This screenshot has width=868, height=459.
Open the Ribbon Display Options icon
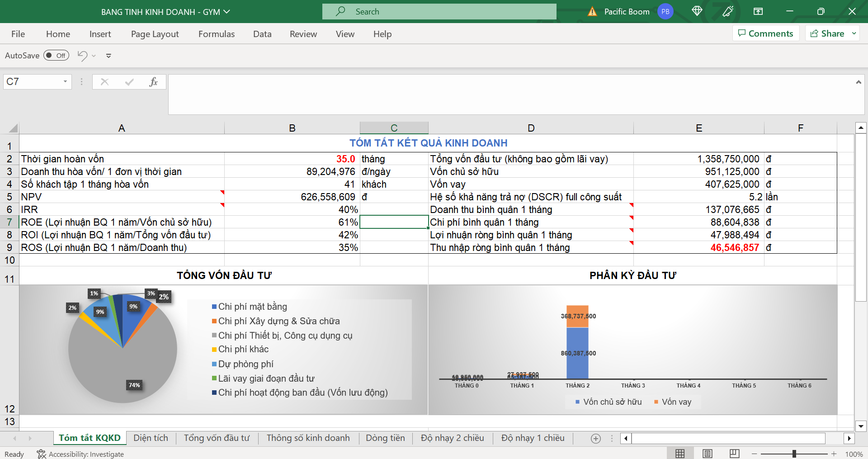point(758,11)
